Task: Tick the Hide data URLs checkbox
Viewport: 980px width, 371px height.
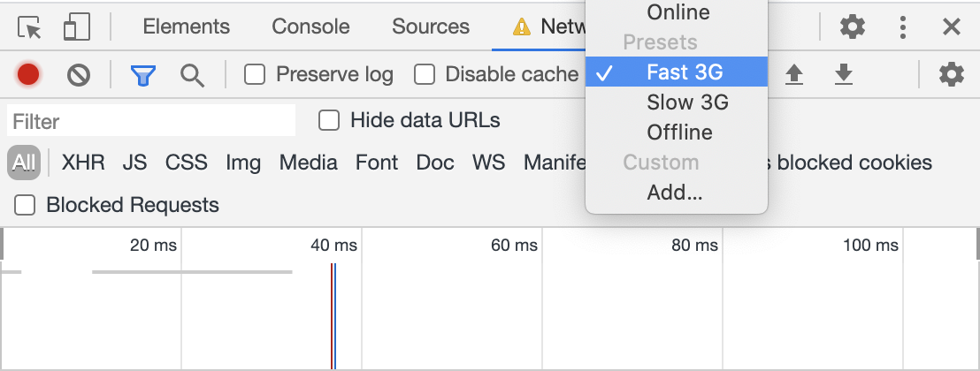Action: [x=329, y=120]
